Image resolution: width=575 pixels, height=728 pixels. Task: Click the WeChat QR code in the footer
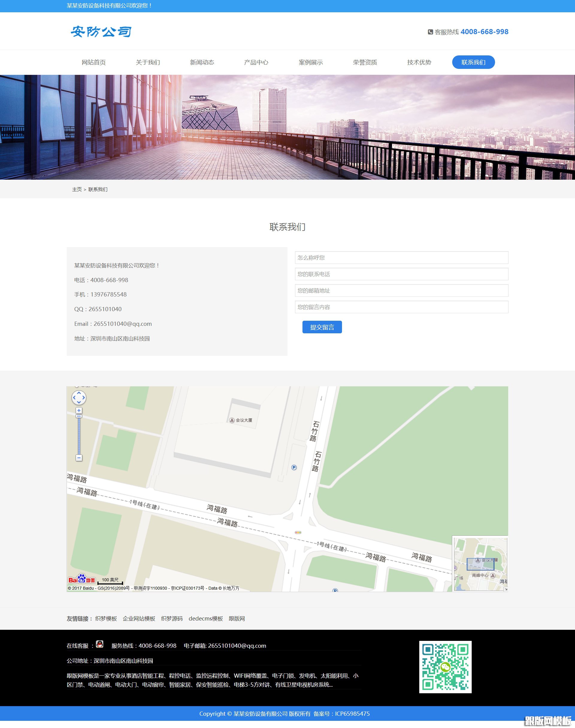(x=445, y=667)
